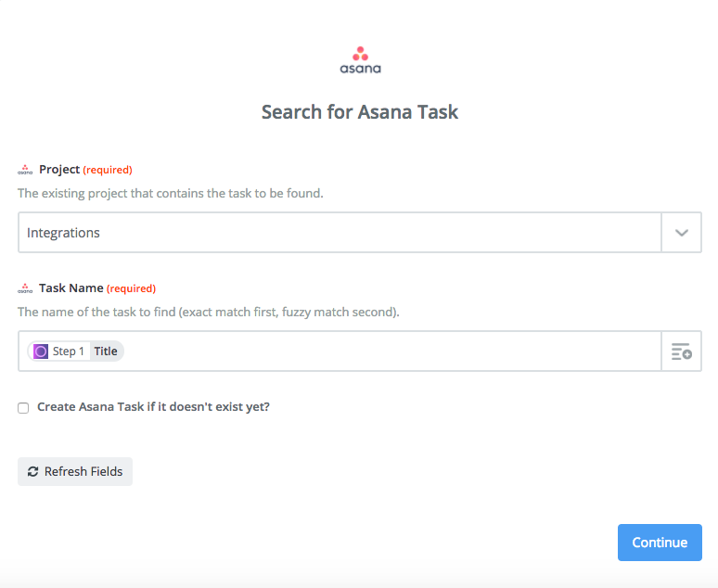
Task: Click 'The name of the task to find' description
Action: tap(209, 312)
